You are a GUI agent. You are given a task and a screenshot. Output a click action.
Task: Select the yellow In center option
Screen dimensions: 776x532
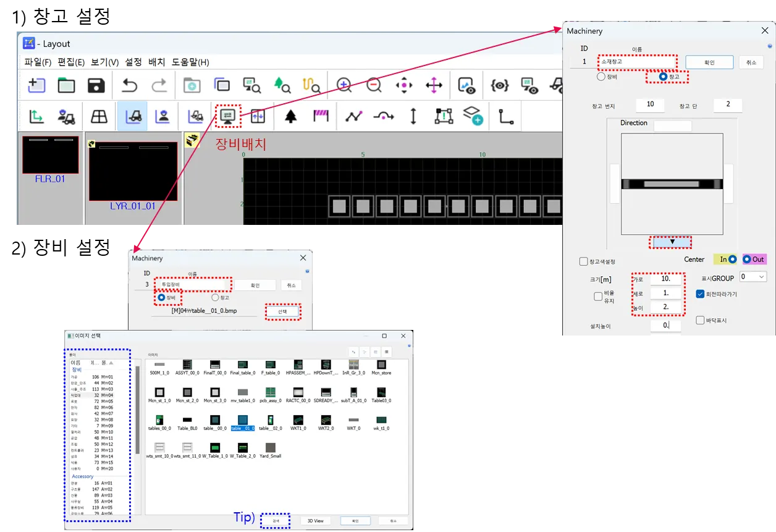point(732,260)
